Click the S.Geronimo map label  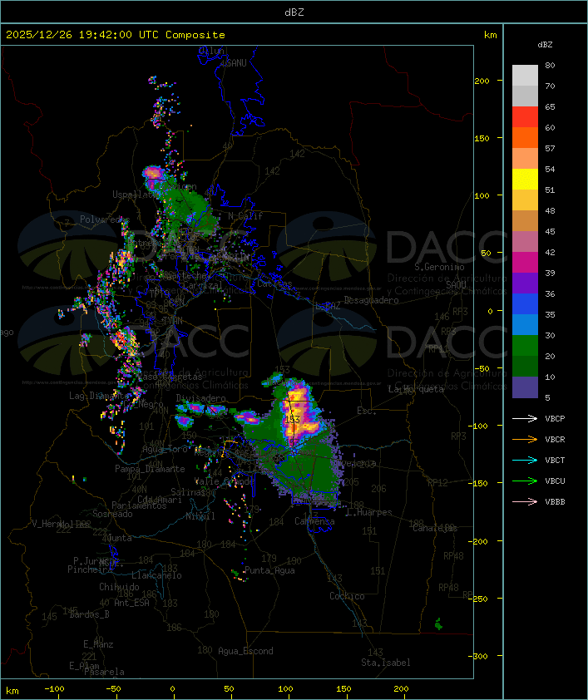439,267
